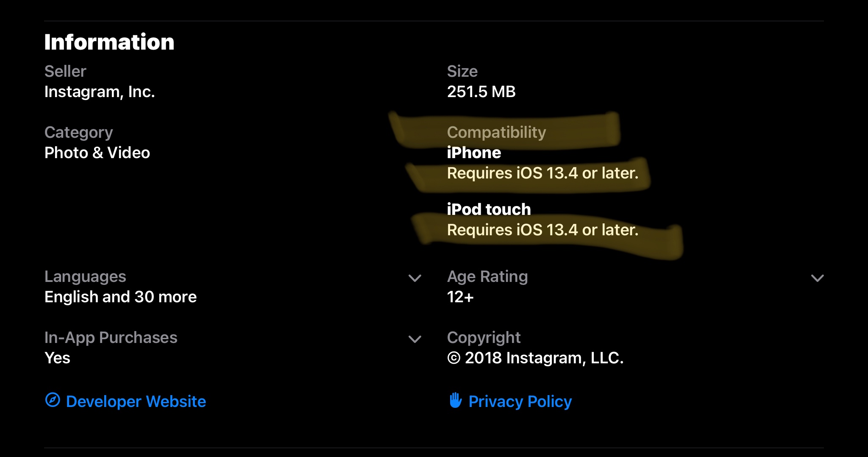This screenshot has width=868, height=457.
Task: Click the copyright symbol before 2018 Instagram
Action: [453, 358]
